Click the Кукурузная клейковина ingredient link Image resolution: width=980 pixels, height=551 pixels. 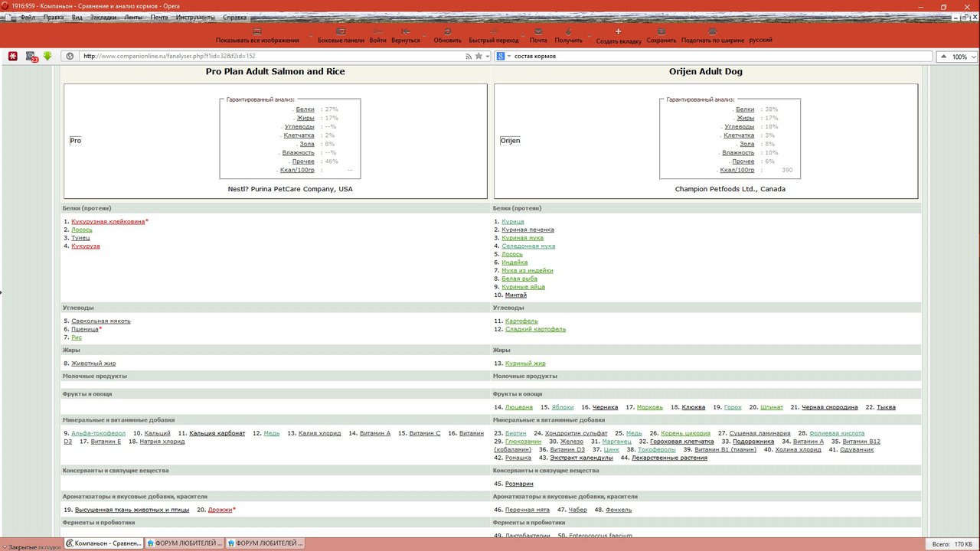[108, 221]
